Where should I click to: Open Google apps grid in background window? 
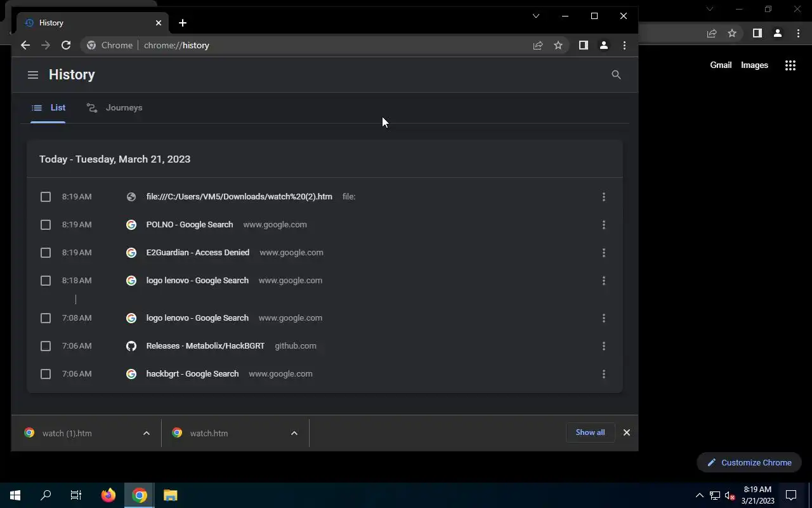tap(790, 65)
